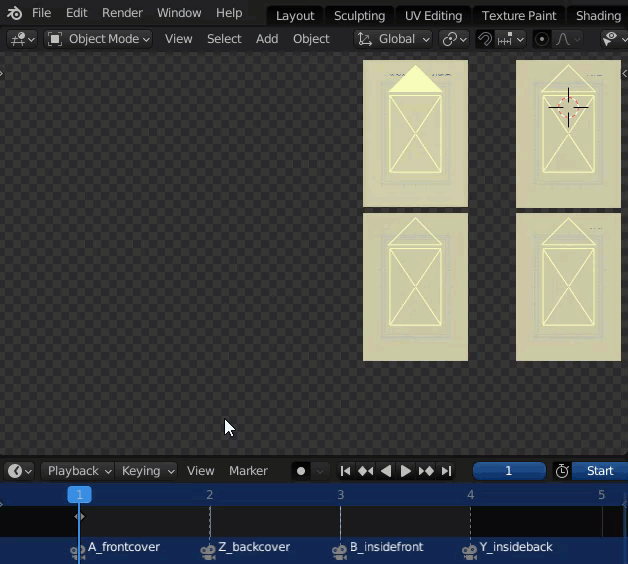This screenshot has height=564, width=628.
Task: Switch to the Shading workspace tab
Action: [598, 16]
